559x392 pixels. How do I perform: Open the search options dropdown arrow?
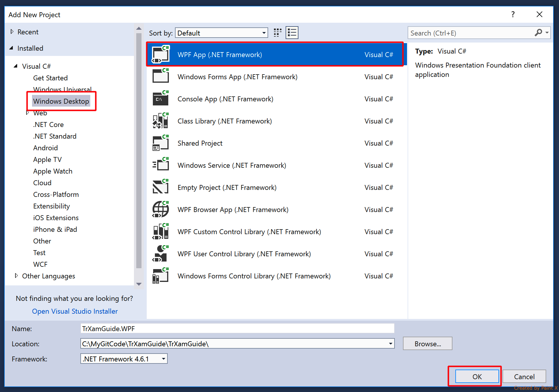click(x=547, y=33)
